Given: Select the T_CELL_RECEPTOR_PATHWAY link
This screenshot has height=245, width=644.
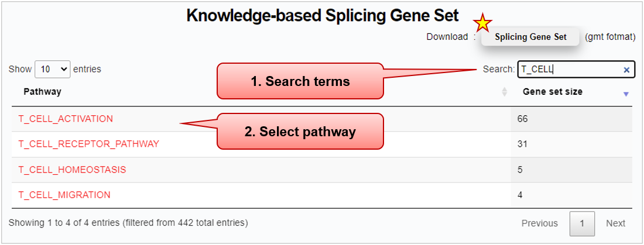Looking at the screenshot, I should [88, 144].
